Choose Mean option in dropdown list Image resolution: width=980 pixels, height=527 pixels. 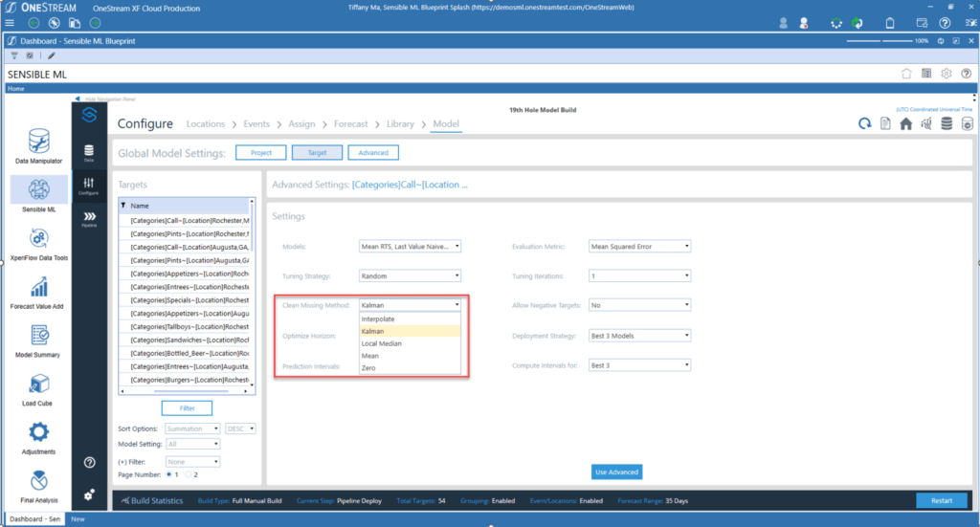[410, 355]
